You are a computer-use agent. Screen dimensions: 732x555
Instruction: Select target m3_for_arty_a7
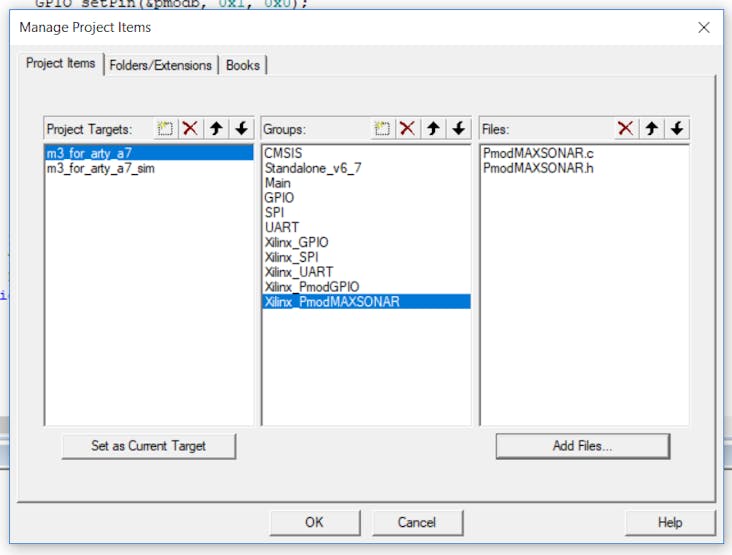point(149,153)
